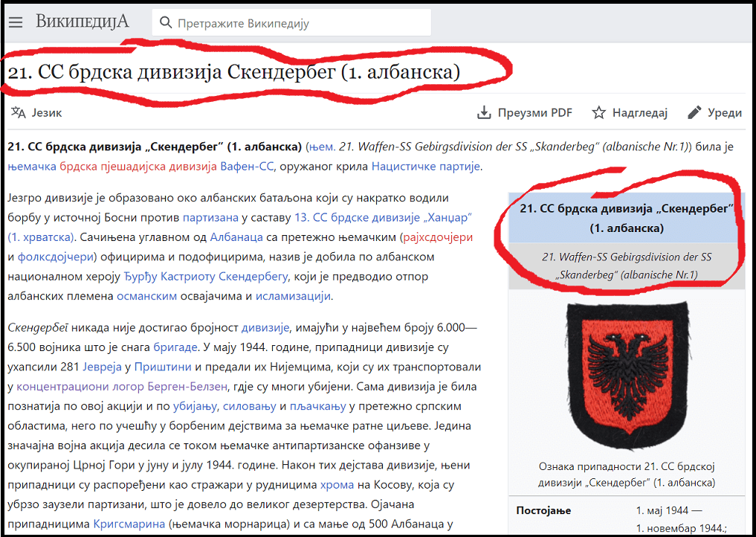Open the Кригсмарина link
The image size is (756, 537).
click(129, 524)
